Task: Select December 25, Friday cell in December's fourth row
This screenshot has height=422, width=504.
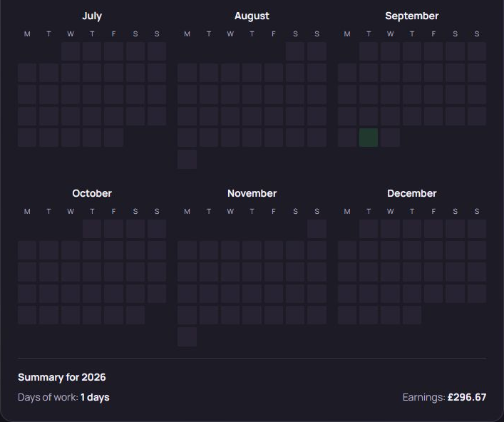Action: pos(433,294)
